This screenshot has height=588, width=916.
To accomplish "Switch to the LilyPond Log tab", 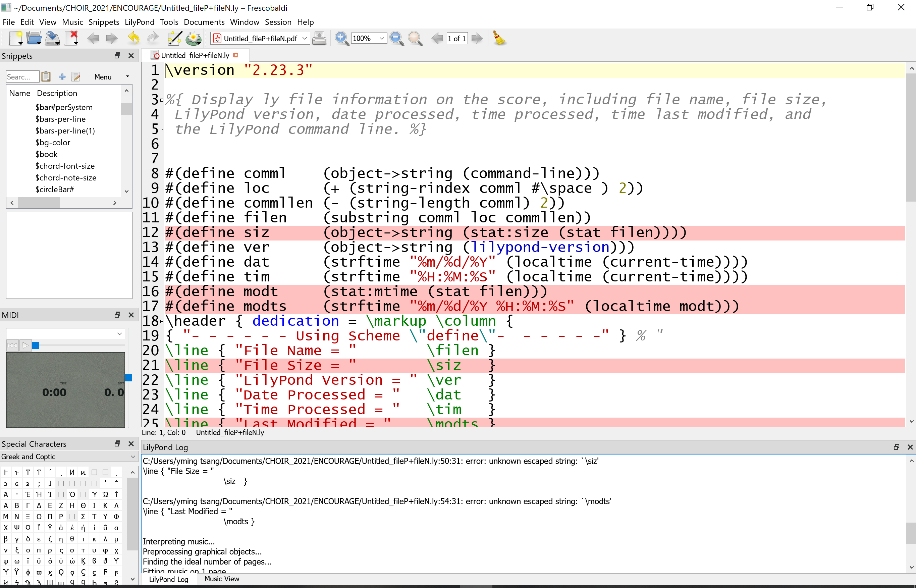I will (x=168, y=579).
